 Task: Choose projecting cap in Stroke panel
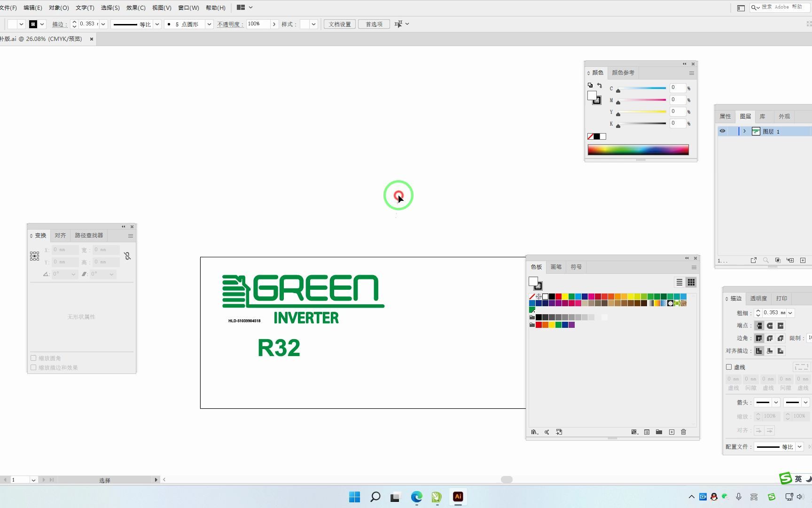pos(781,325)
